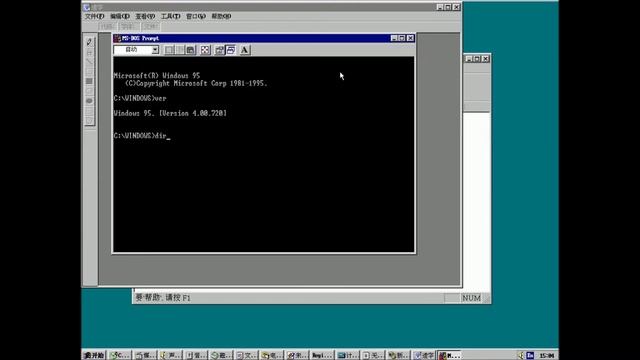640x360 pixels.
Task: Close the MS-DOS Prompt window
Action: [x=410, y=38]
